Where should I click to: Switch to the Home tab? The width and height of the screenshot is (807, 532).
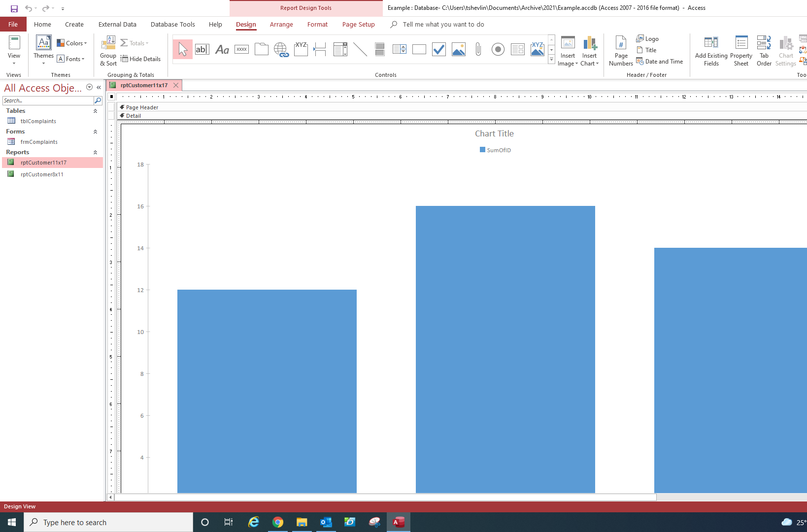[42, 25]
